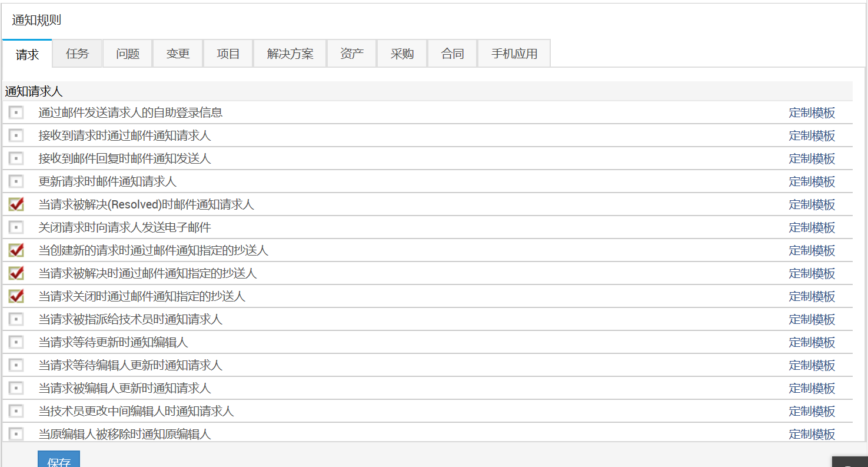
Task: Open 定制模板 for 当请求等待更新时通知编辑人
Action: (812, 342)
